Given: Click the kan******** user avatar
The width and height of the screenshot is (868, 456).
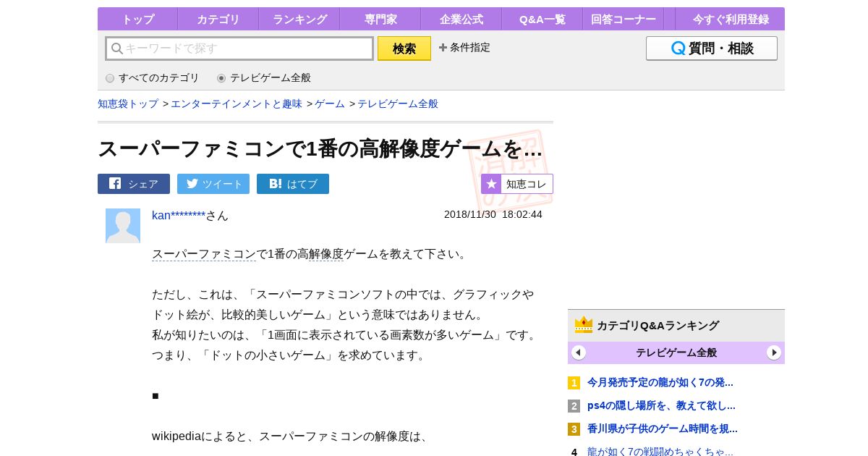Looking at the screenshot, I should pos(123,226).
